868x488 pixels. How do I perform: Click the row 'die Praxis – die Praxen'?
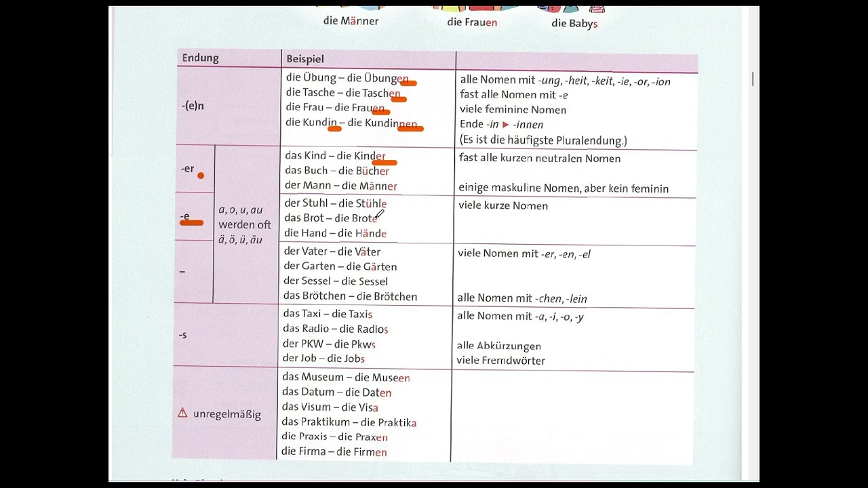click(335, 437)
